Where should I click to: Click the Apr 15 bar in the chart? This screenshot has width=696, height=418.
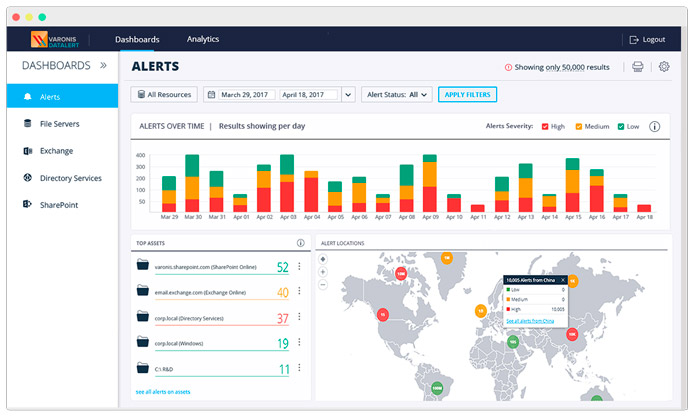[x=573, y=185]
